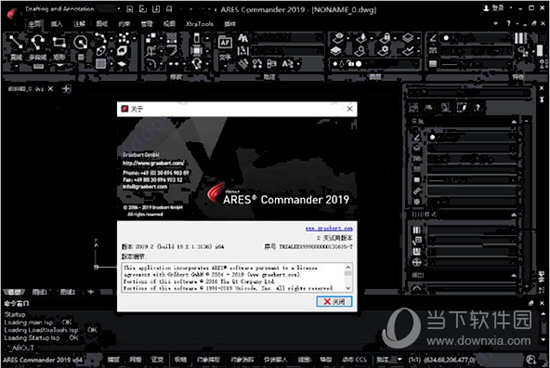Click the Text tool icon
This screenshot has height=368, width=550.
pyautogui.click(x=225, y=42)
